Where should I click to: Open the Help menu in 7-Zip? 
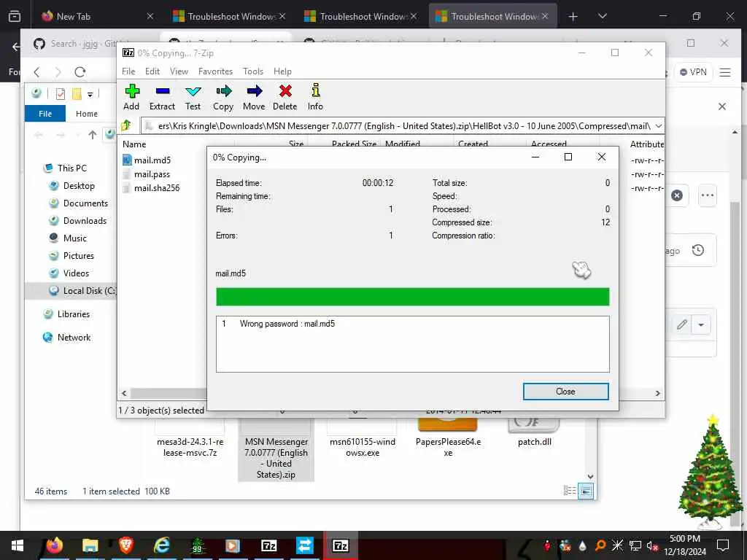coord(282,71)
